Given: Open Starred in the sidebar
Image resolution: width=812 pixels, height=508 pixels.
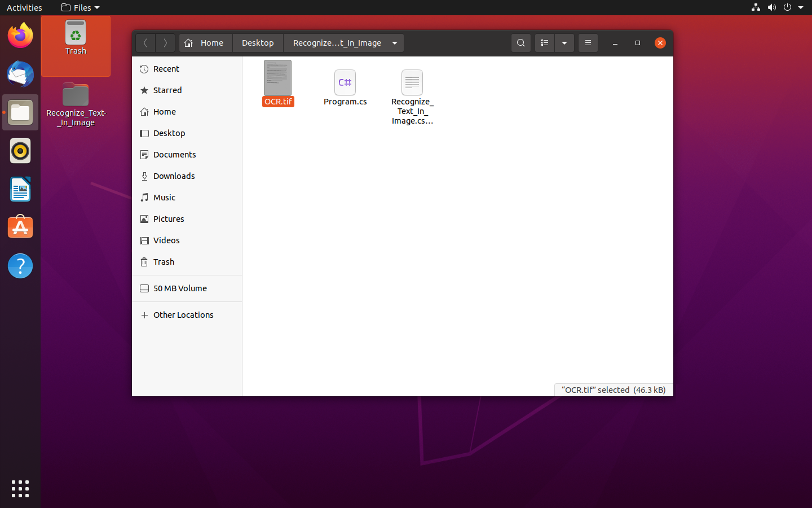Looking at the screenshot, I should 167,90.
